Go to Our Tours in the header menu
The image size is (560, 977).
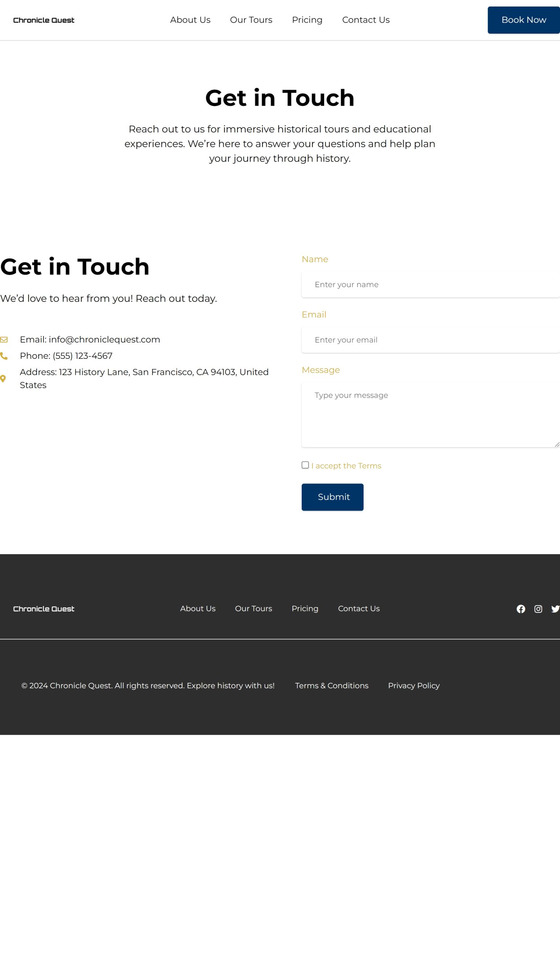point(251,20)
